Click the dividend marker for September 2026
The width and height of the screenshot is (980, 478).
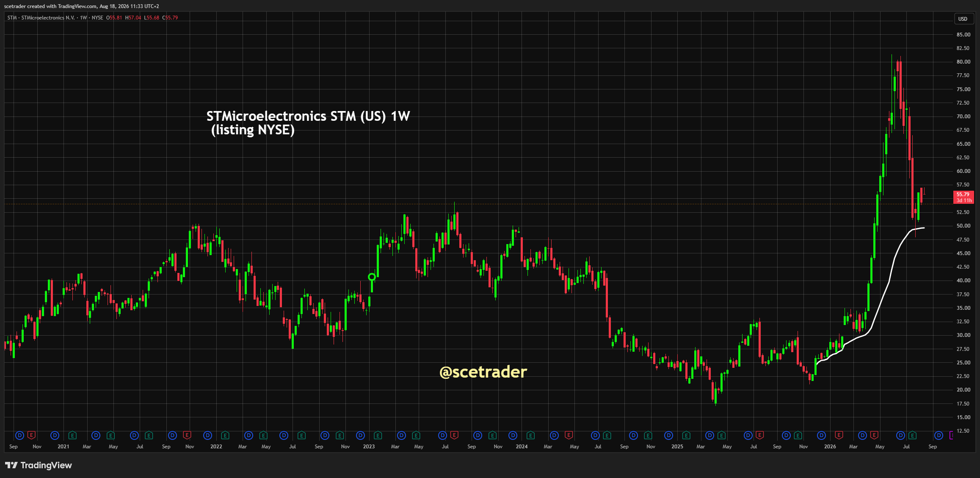tap(939, 435)
